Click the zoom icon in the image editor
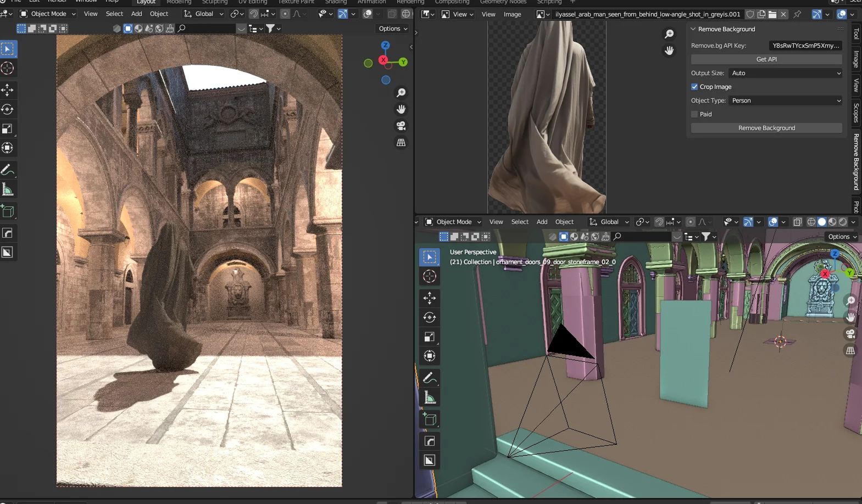Viewport: 862px width, 504px height. [x=669, y=34]
